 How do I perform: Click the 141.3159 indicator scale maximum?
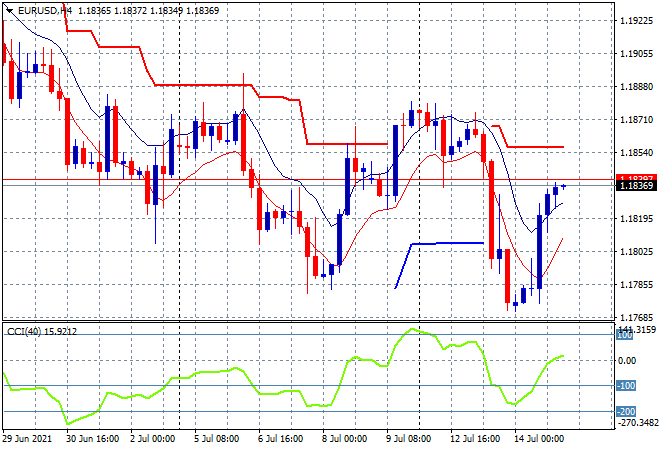pos(636,329)
